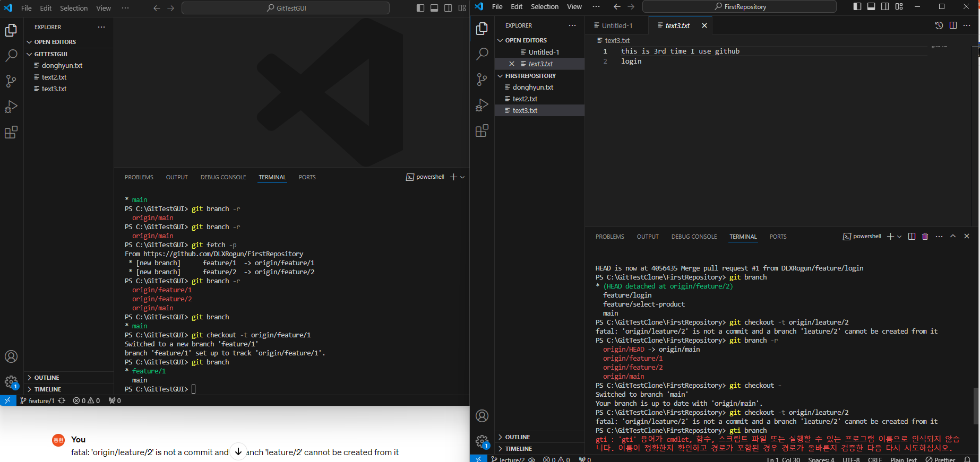Go forward in FirstRepository window
This screenshot has height=462, width=980.
(631, 7)
